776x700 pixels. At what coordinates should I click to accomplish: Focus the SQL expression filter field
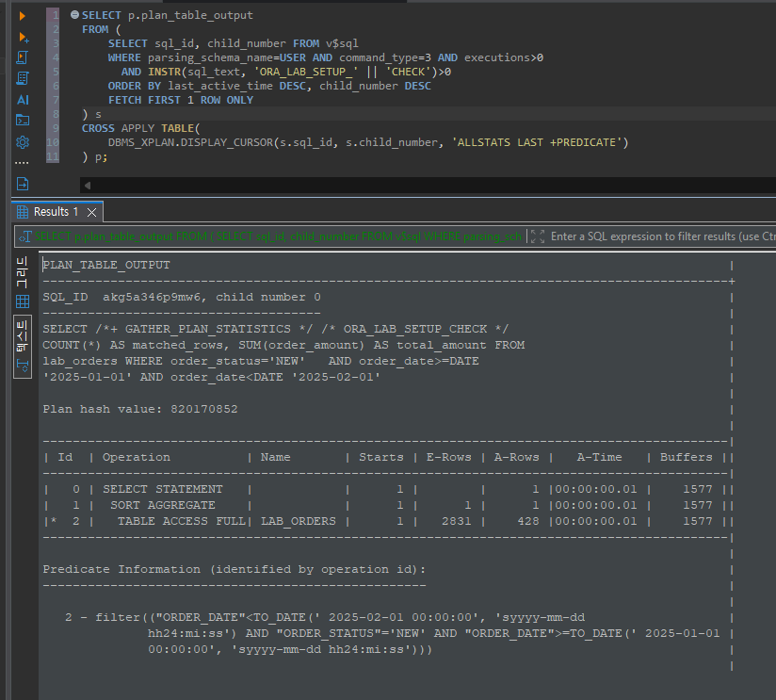tap(663, 236)
